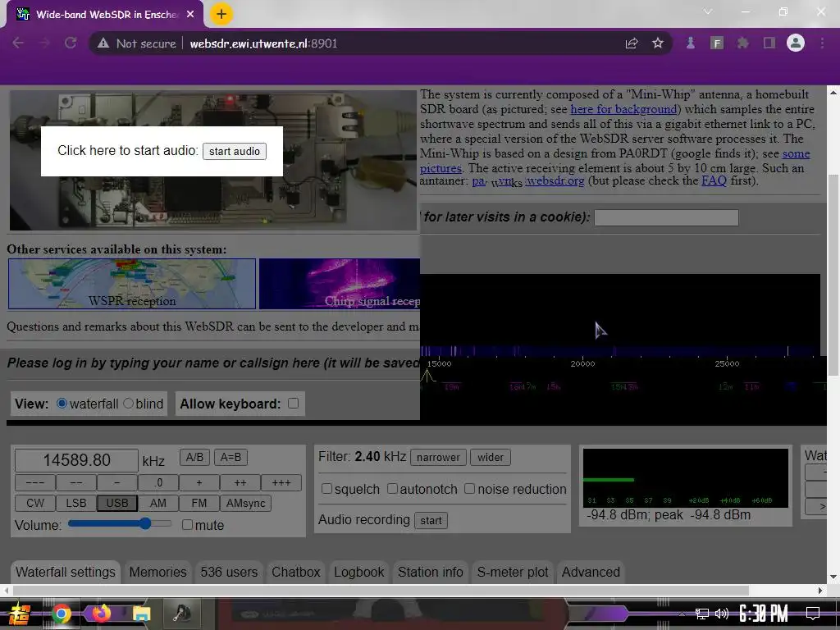This screenshot has width=840, height=630.
Task: Click the Not secure warning icon
Action: click(x=103, y=43)
